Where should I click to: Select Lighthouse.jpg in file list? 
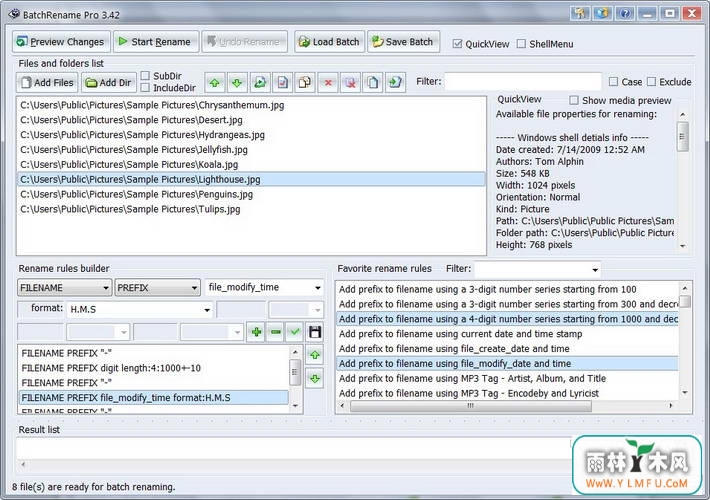(x=250, y=179)
